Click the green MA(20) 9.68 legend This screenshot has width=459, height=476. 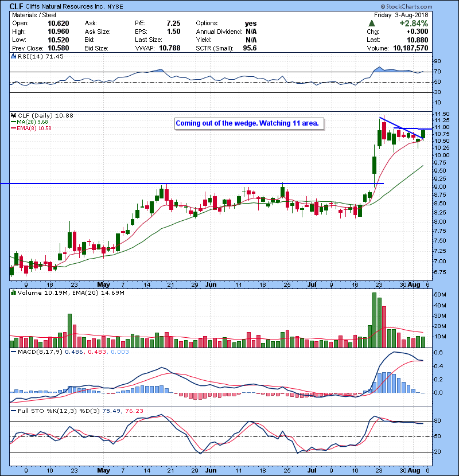pyautogui.click(x=32, y=122)
